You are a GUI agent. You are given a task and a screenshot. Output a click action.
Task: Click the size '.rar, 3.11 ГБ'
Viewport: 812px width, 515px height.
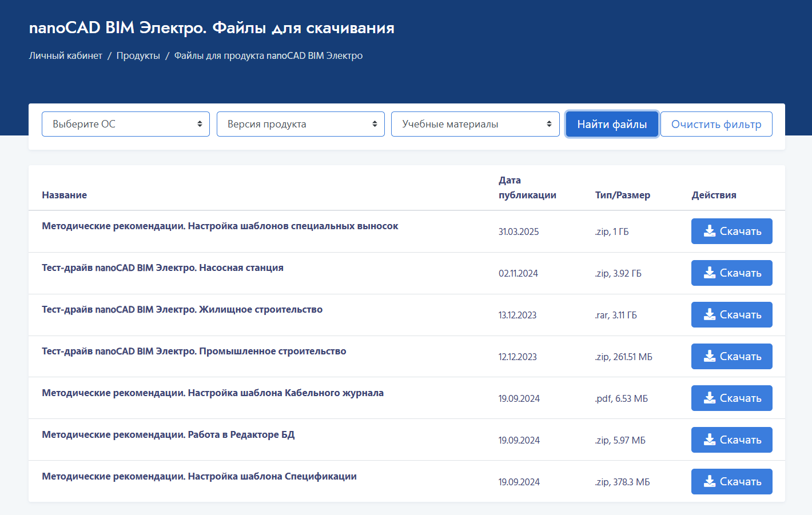(x=616, y=315)
